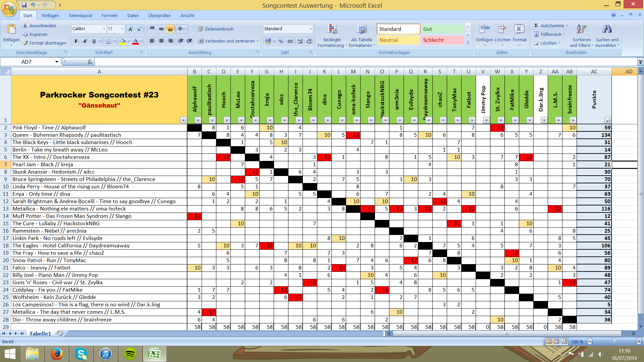Screen dimensions: 644x362
Task: Align text to the right
Action: pos(170,41)
